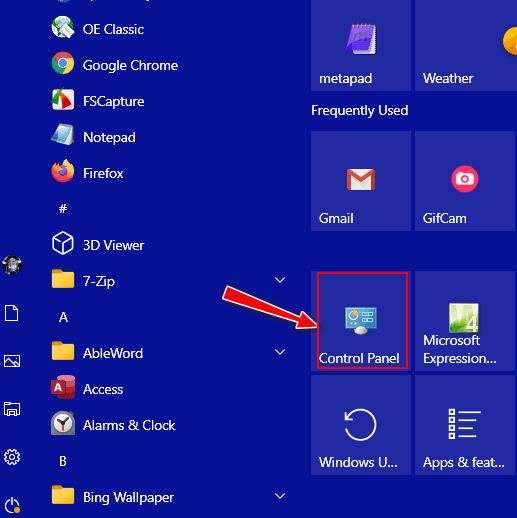Open File Explorer from the left rail
This screenshot has width=517, height=518.
click(12, 409)
